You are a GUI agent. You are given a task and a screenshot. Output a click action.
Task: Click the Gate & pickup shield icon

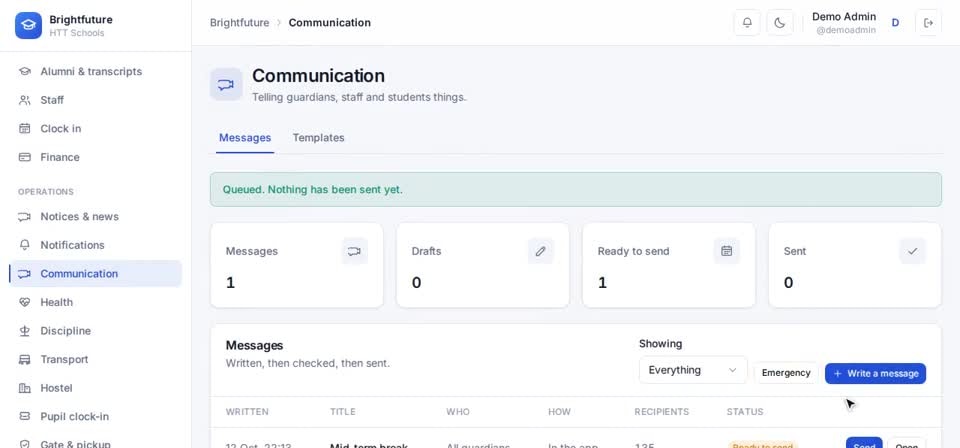24,444
